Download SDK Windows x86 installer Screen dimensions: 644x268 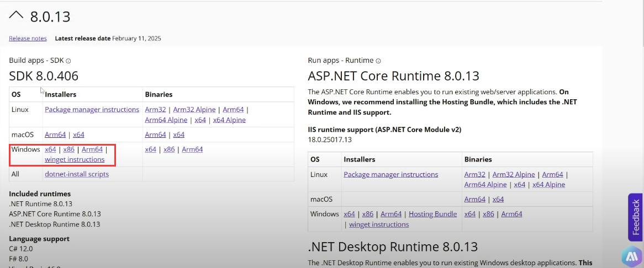(x=68, y=149)
